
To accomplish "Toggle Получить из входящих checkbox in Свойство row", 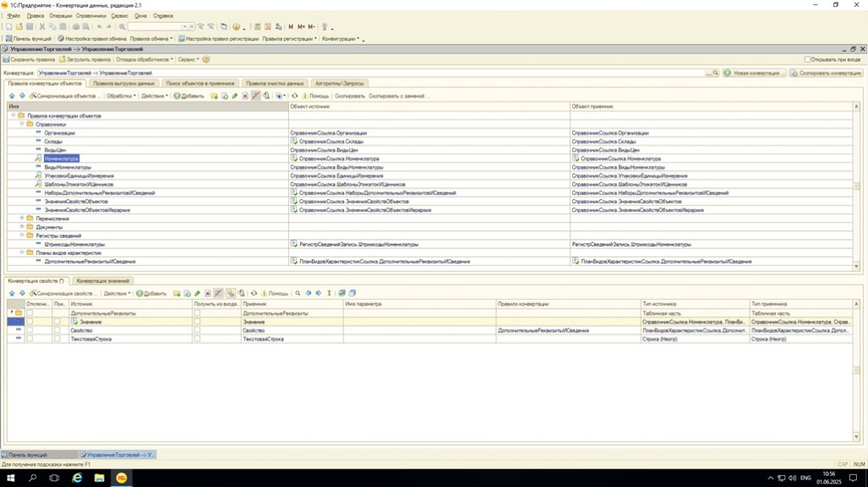I will pos(197,330).
